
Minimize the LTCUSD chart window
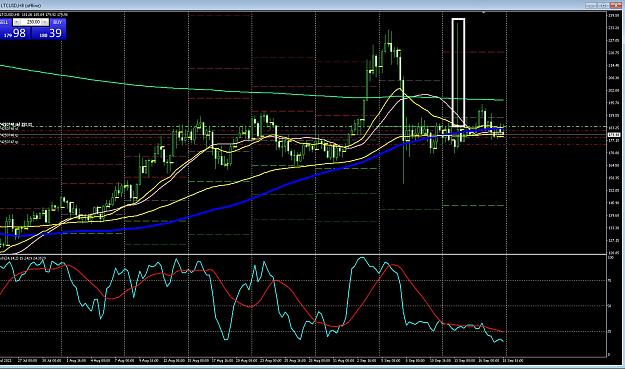click(x=591, y=5)
